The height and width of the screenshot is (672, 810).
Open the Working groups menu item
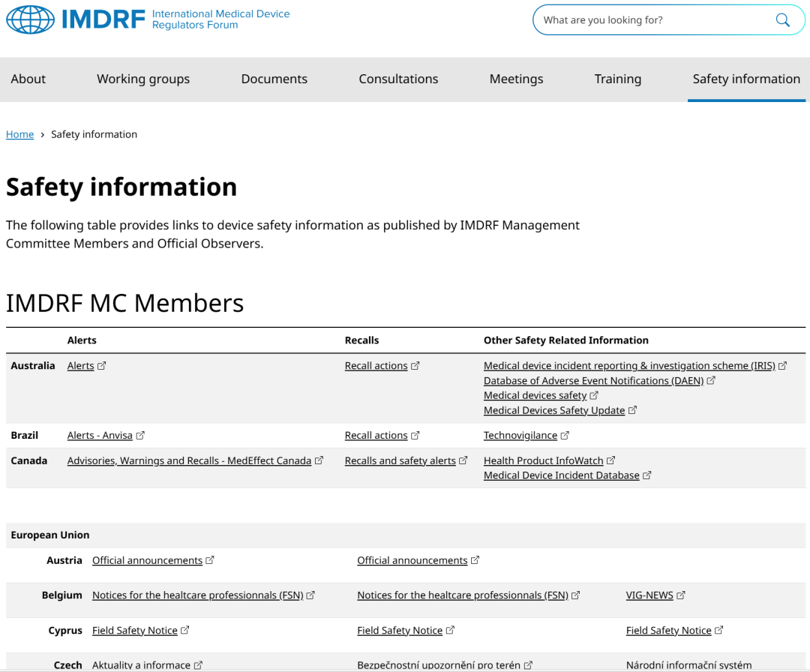[x=143, y=79]
